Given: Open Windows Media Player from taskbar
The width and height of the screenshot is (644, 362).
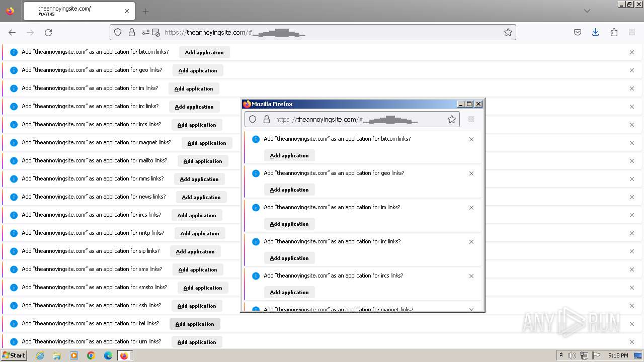Looking at the screenshot, I should click(x=74, y=355).
